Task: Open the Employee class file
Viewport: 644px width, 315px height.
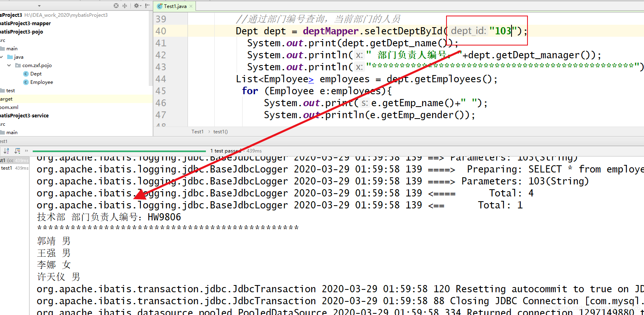Action: tap(41, 82)
